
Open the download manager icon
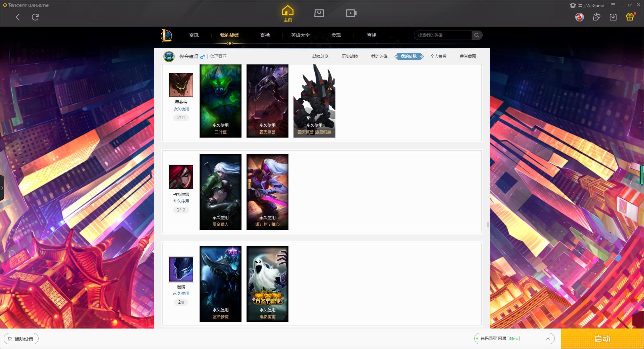click(x=613, y=17)
